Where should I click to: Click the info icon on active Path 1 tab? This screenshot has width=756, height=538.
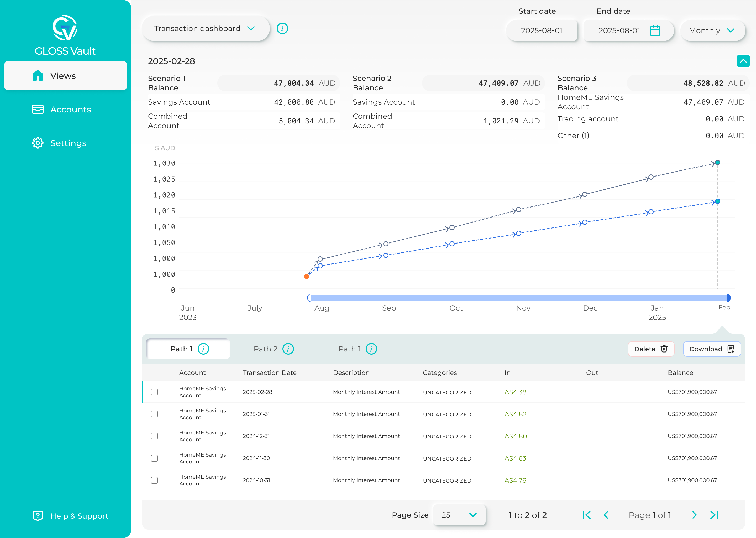point(203,349)
